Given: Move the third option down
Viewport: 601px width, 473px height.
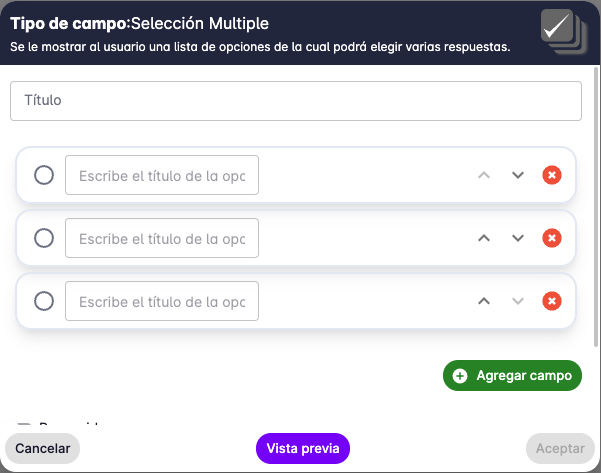Looking at the screenshot, I should pos(518,301).
